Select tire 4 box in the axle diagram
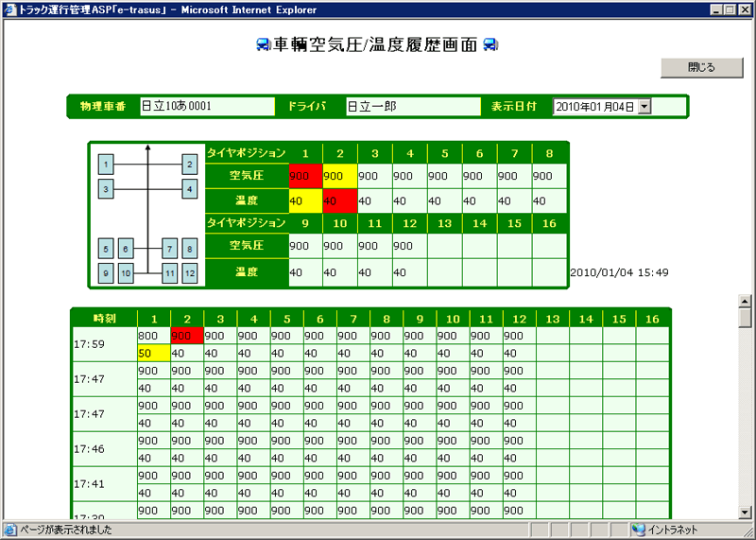The width and height of the screenshot is (756, 540). pos(189,189)
